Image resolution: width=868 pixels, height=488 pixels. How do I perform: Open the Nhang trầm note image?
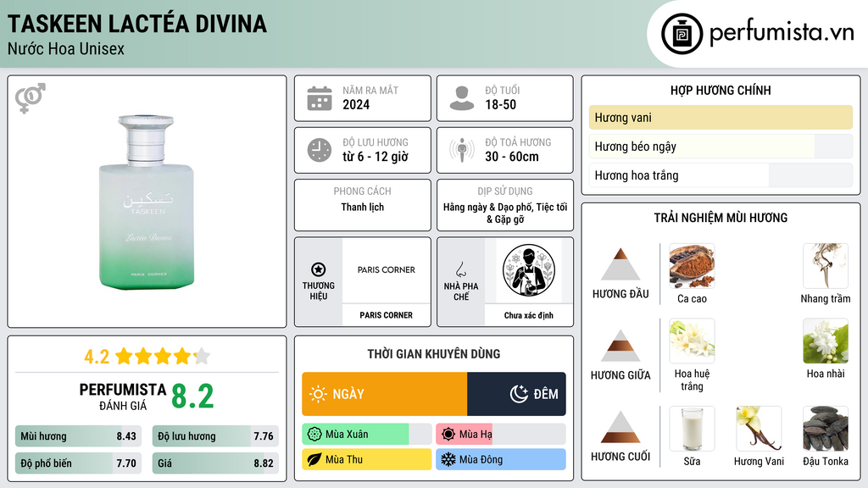826,266
